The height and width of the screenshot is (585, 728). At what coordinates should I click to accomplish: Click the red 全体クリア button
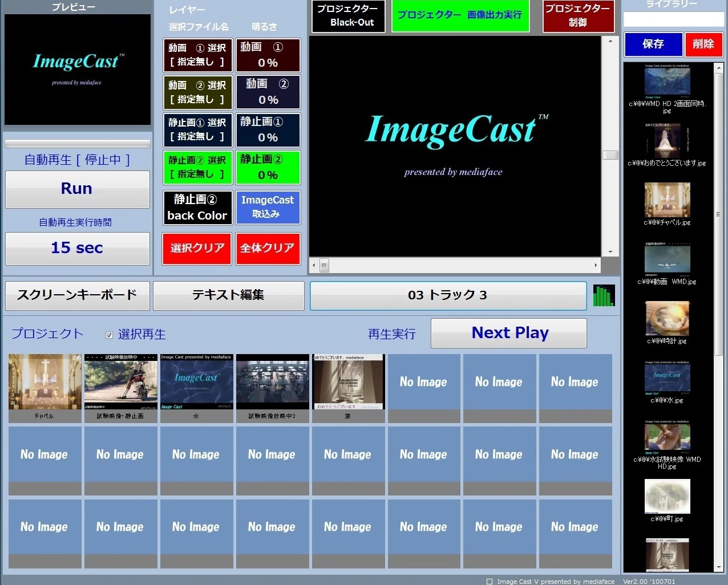[x=268, y=249]
